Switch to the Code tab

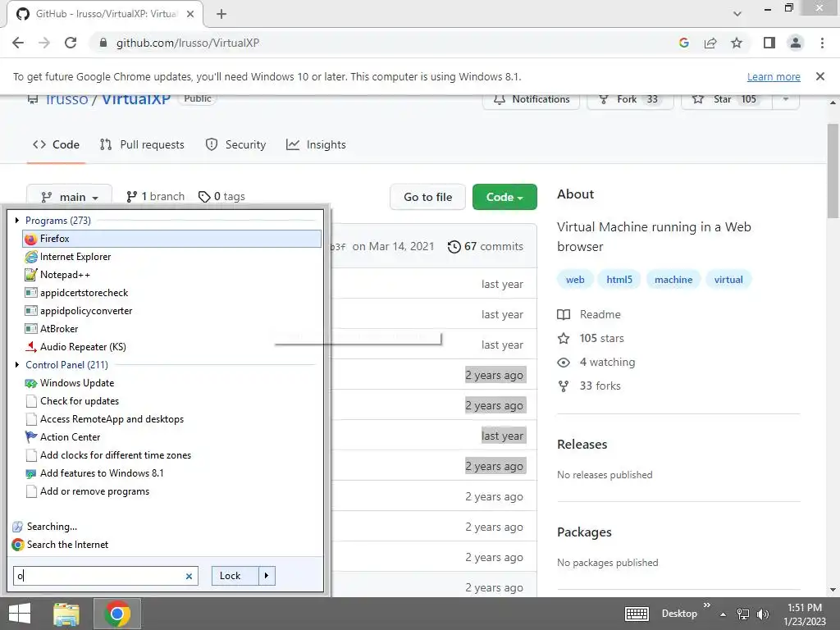[x=57, y=144]
